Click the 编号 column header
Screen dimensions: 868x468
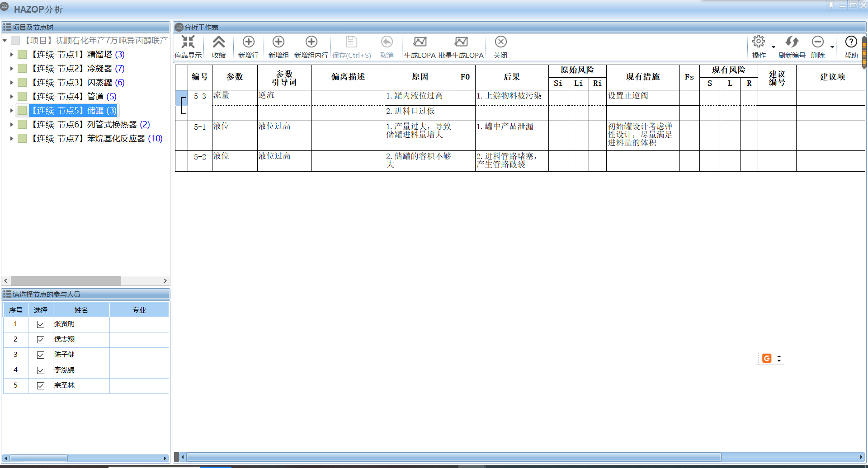[200, 77]
